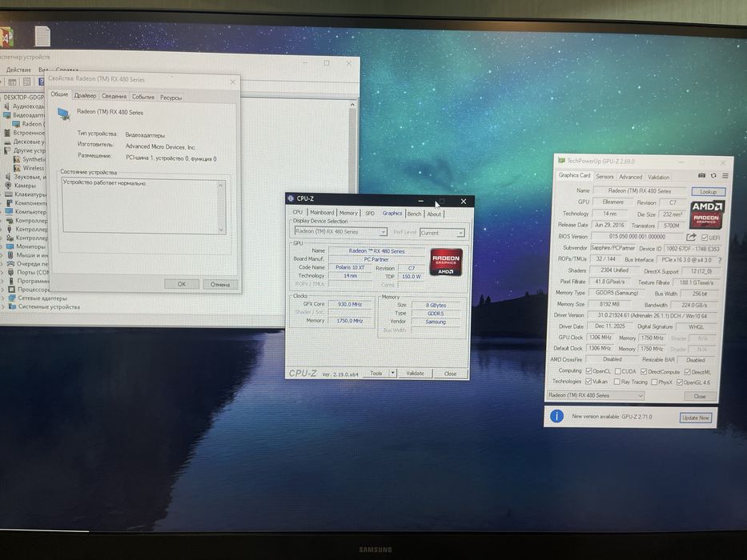Select the Wireless device in the tree
The width and height of the screenshot is (747, 560).
(x=34, y=168)
